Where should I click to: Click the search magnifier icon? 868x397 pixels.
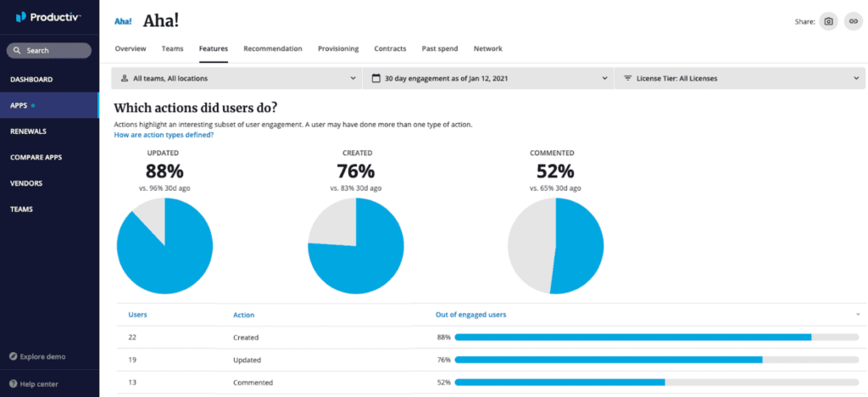(x=17, y=50)
